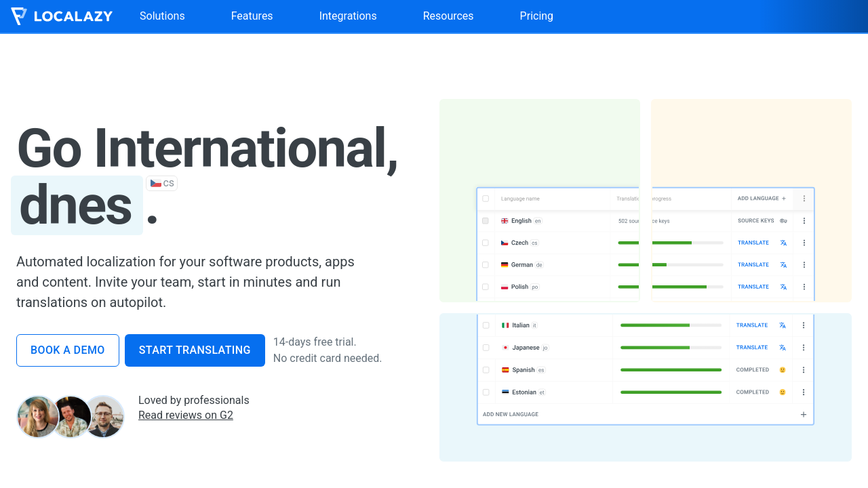Open three-dot menu for Spanish row

(x=804, y=370)
